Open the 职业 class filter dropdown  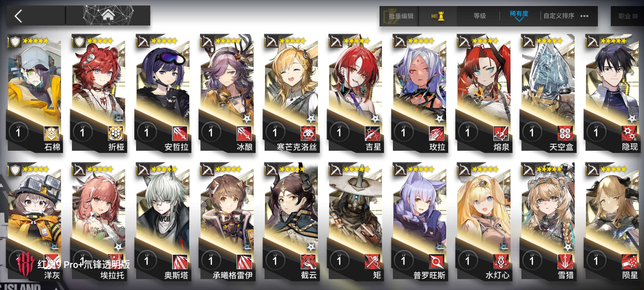(627, 16)
